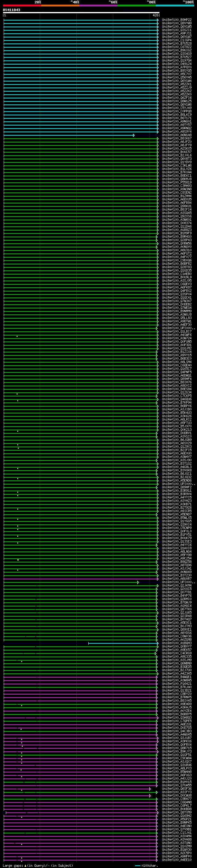Image resolution: width=197 pixels, height=868 pixels.
Task: Select the UniRef100_A1BQH3 hit label
Action: [177, 643]
